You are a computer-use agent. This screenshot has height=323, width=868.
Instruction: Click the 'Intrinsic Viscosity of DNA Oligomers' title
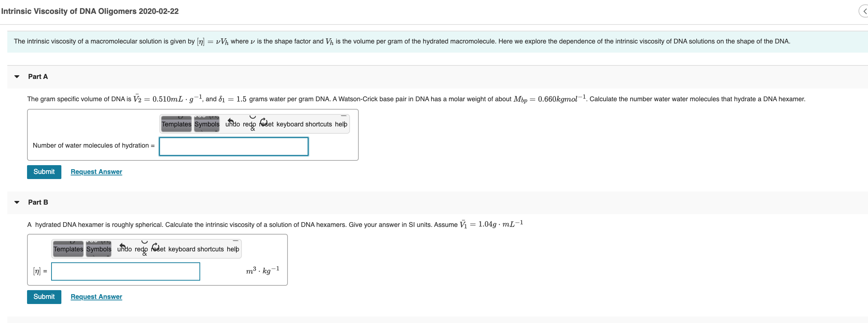click(90, 11)
